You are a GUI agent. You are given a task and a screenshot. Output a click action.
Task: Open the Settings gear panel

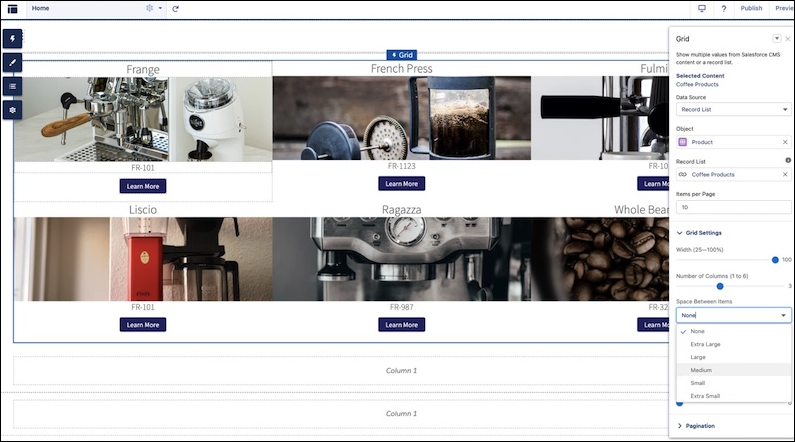coord(12,110)
